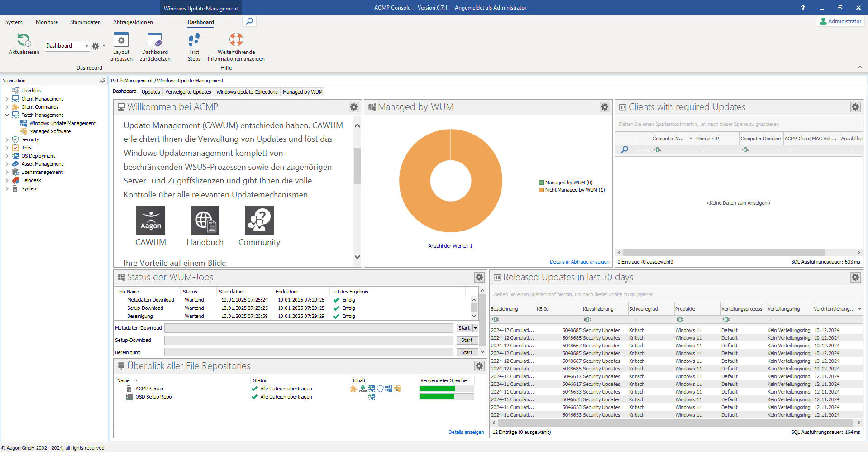868x452 pixels.
Task: Switch to Verweigerte Updates tab
Action: pos(188,92)
